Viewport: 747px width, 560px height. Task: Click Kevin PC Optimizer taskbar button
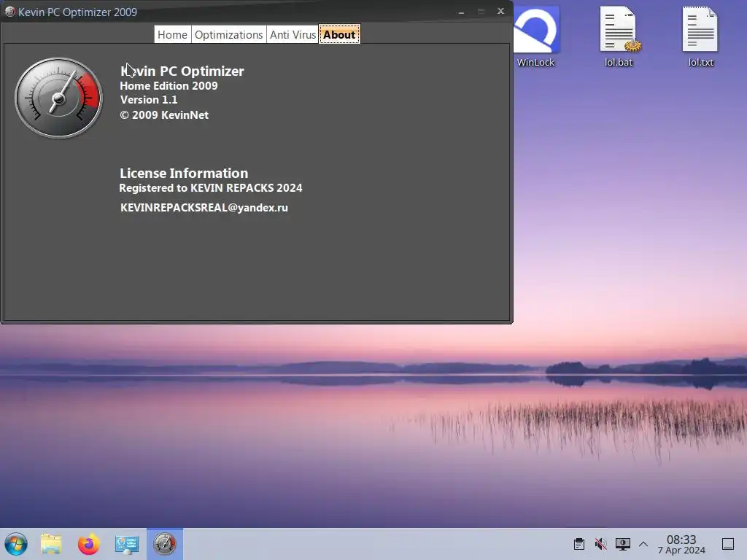point(165,544)
